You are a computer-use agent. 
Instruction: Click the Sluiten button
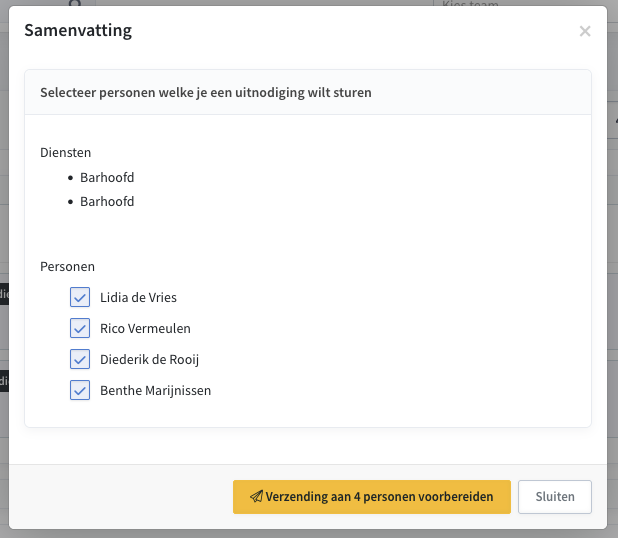[555, 497]
